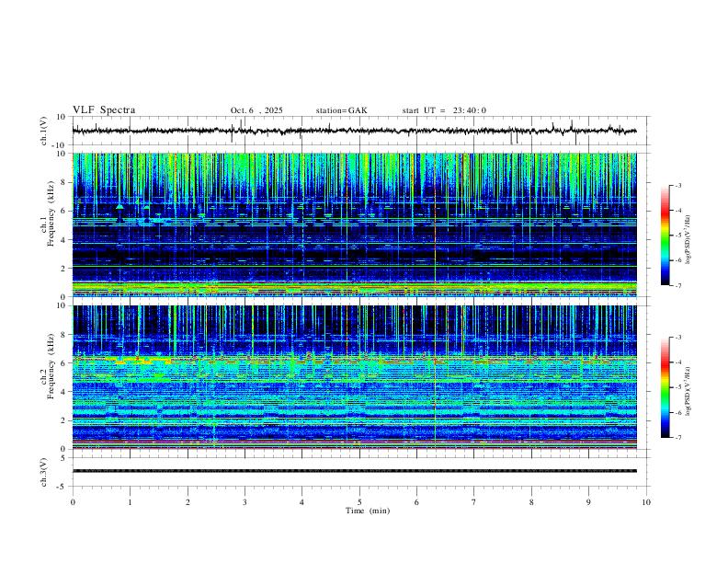The height and width of the screenshot is (563, 728).
Task: Click the upper colorbar 'log(PSD)(V²/Hz)' label
Action: coord(688,240)
